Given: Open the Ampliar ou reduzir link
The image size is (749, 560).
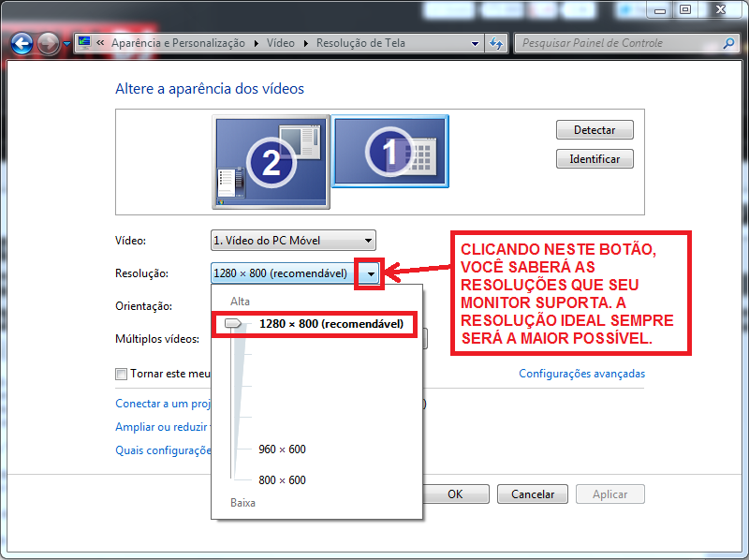Looking at the screenshot, I should (163, 427).
